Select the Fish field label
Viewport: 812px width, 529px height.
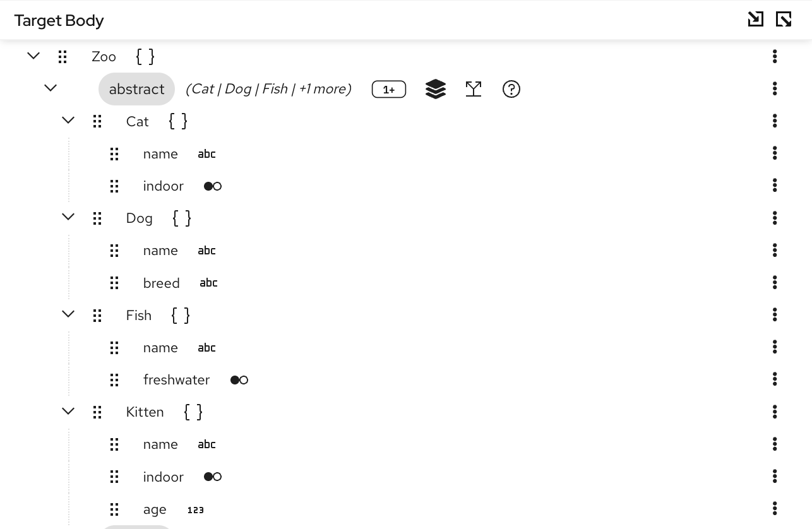(x=139, y=315)
